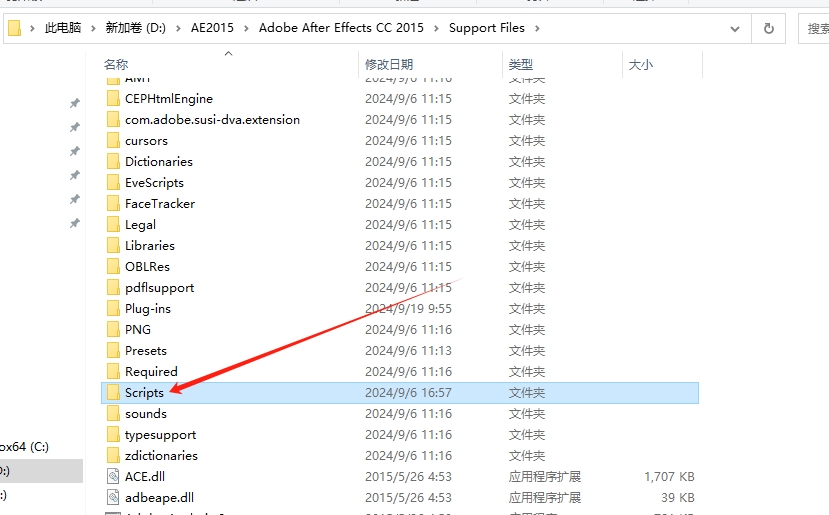This screenshot has width=829, height=515.
Task: Click the Libraries folder icon
Action: click(113, 245)
